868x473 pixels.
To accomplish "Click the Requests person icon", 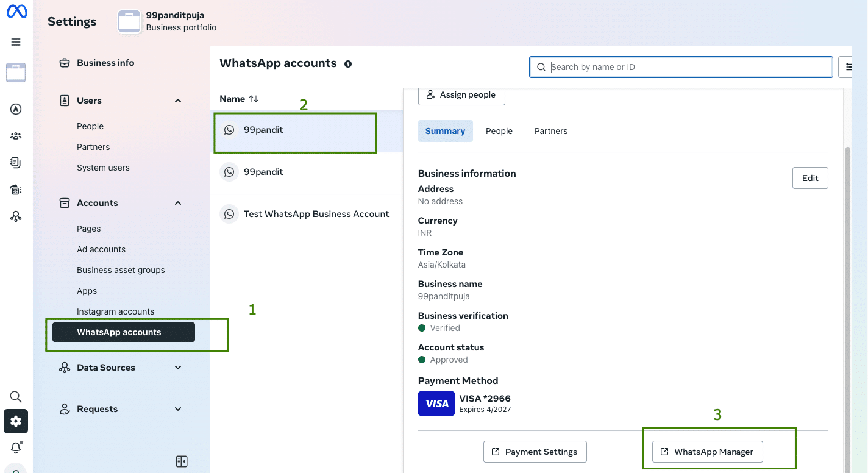I will [64, 409].
